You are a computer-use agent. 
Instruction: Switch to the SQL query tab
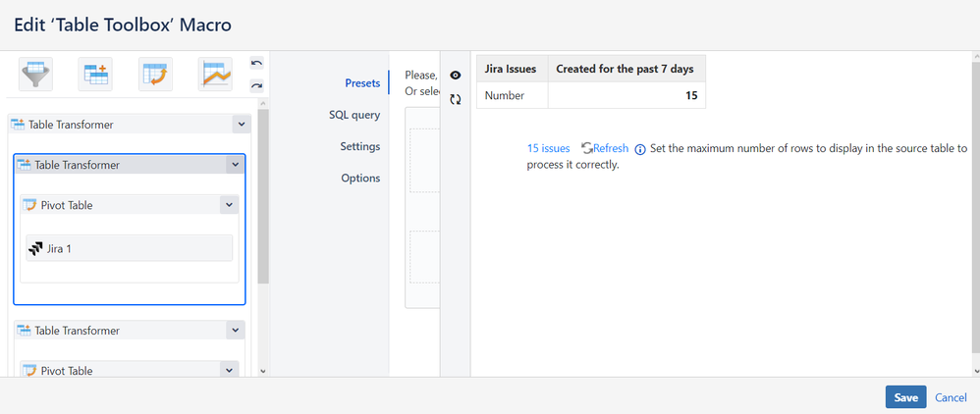click(x=354, y=115)
